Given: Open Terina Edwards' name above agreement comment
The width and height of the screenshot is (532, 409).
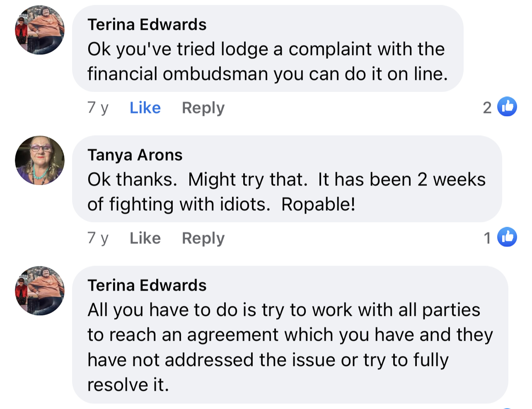Looking at the screenshot, I should pos(147,285).
